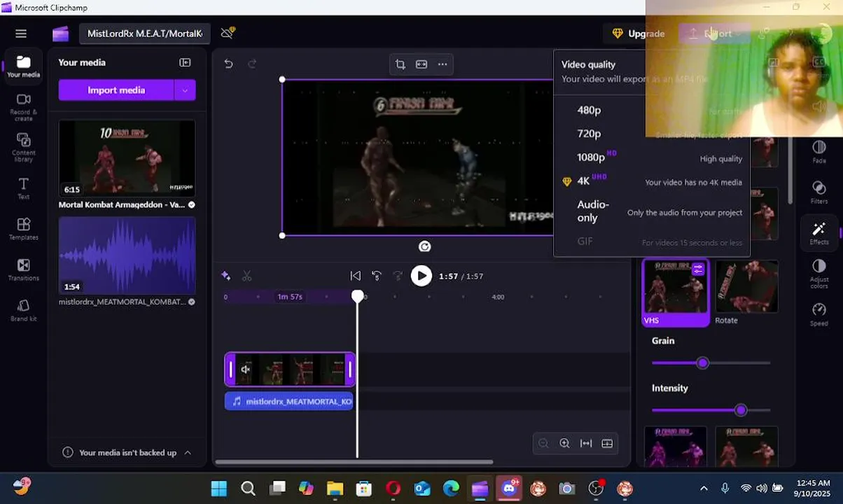
Task: Open the Your media sidebar tab
Action: tap(23, 66)
